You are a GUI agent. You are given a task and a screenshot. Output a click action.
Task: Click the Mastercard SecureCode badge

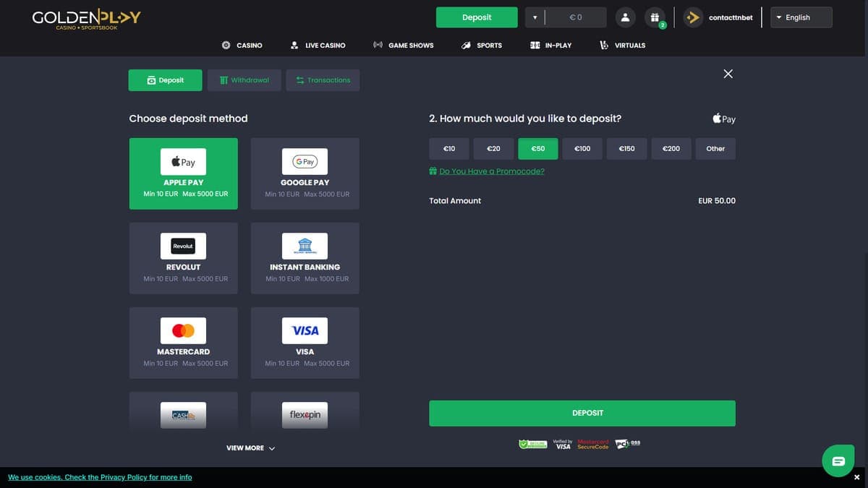pyautogui.click(x=592, y=444)
